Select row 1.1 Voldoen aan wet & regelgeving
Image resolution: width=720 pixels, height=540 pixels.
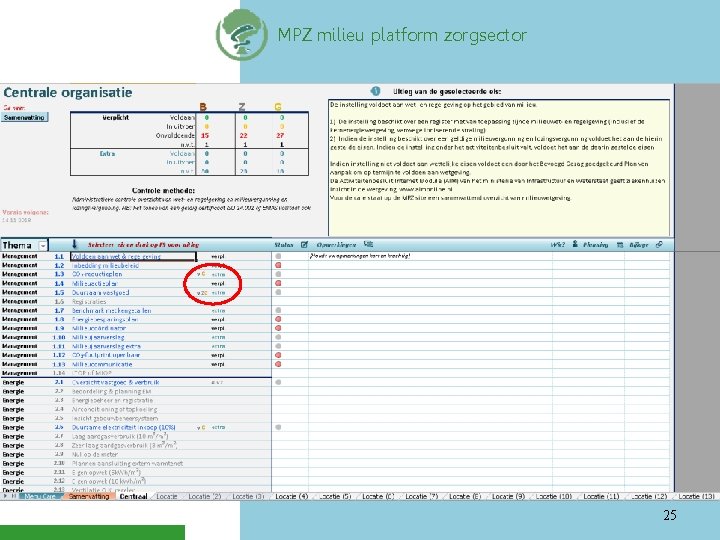(133, 257)
